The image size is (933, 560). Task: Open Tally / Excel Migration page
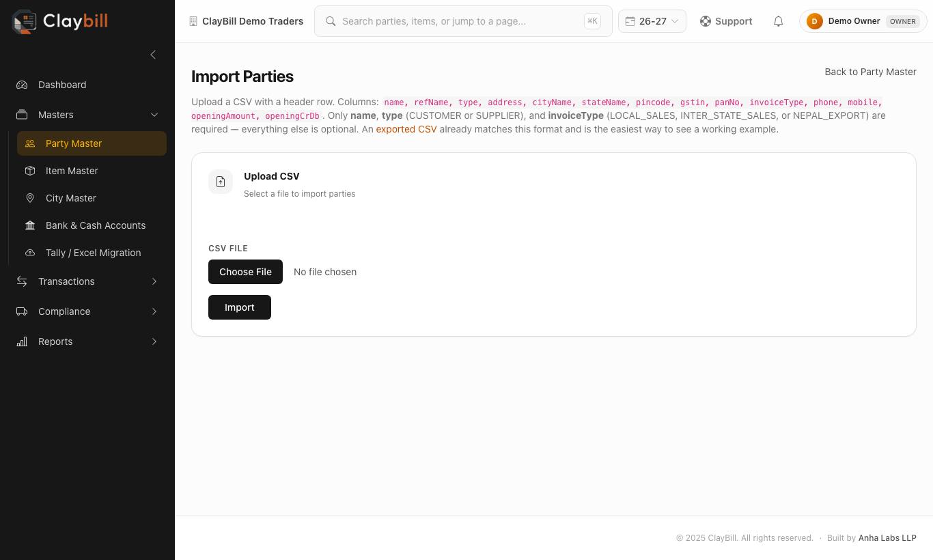tap(92, 253)
